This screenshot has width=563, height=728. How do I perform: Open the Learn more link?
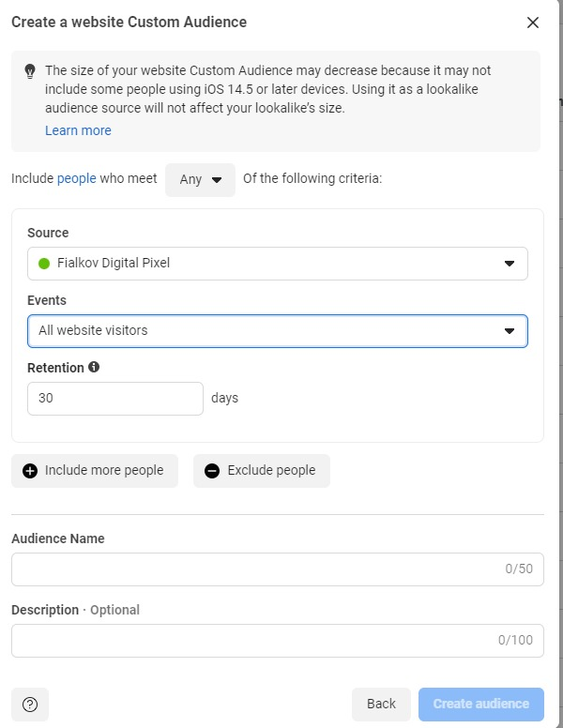coord(78,130)
